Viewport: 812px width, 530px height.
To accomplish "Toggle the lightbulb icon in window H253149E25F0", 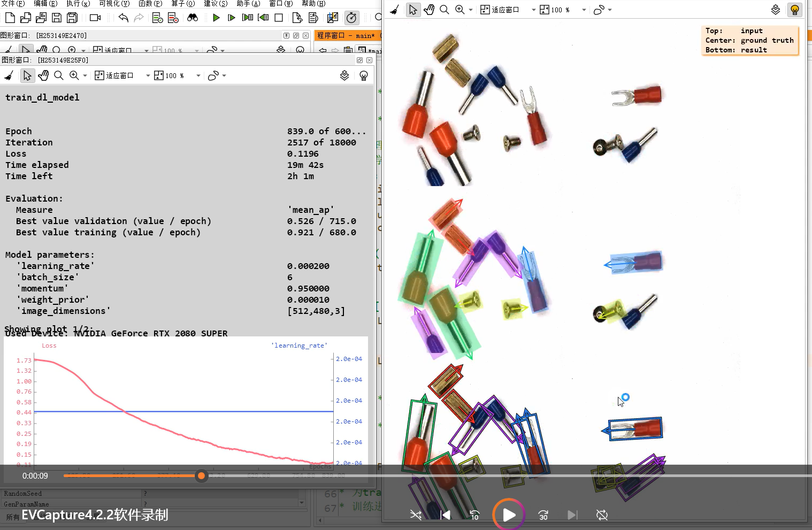I will [x=364, y=75].
